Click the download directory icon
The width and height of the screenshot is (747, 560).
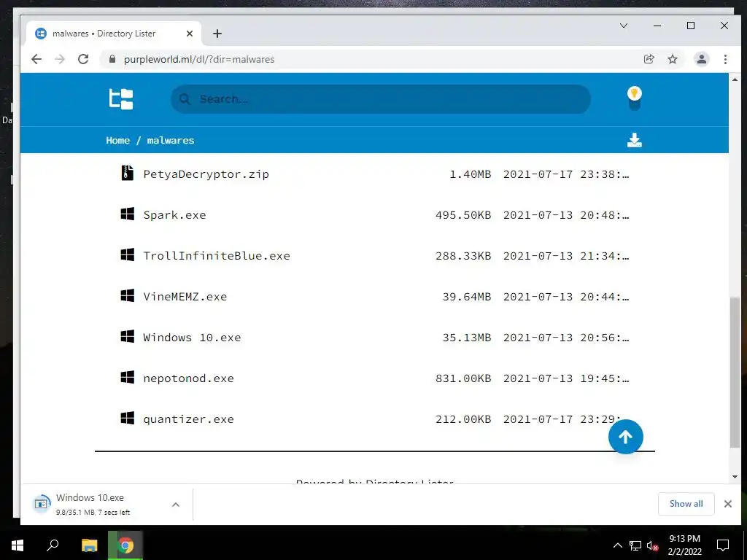point(634,140)
